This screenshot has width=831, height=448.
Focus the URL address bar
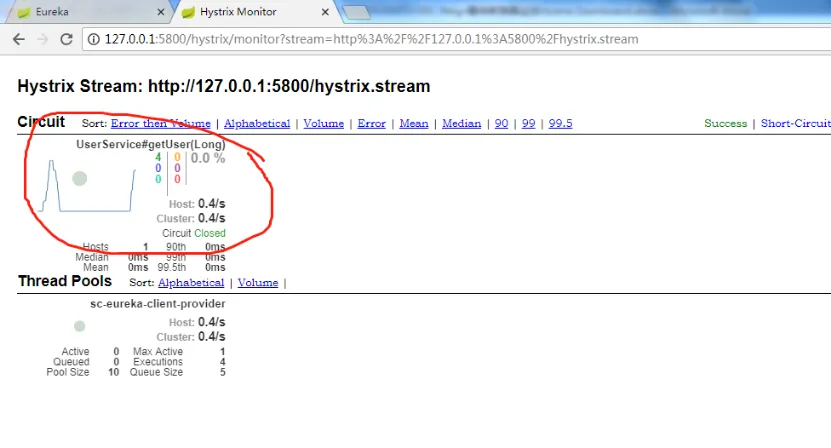click(x=456, y=39)
